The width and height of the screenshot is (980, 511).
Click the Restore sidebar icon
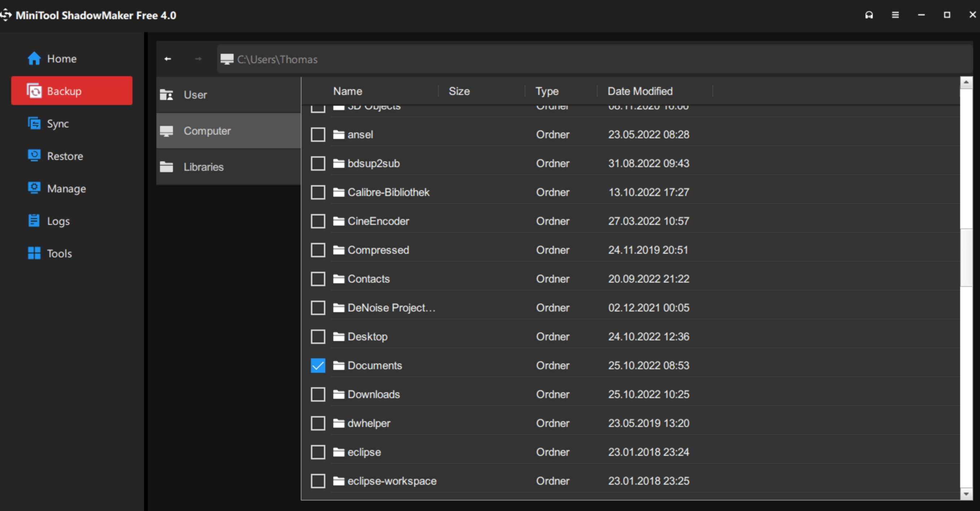[34, 156]
